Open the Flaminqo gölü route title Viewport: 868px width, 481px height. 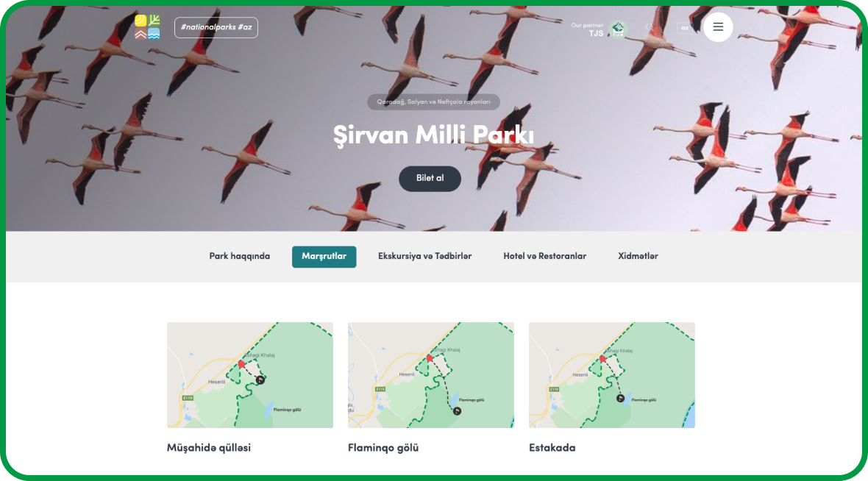(383, 448)
